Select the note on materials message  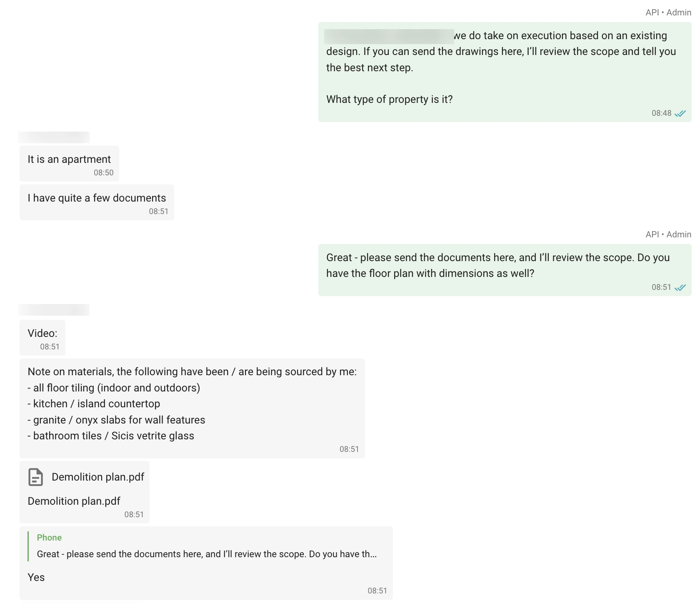(x=192, y=409)
